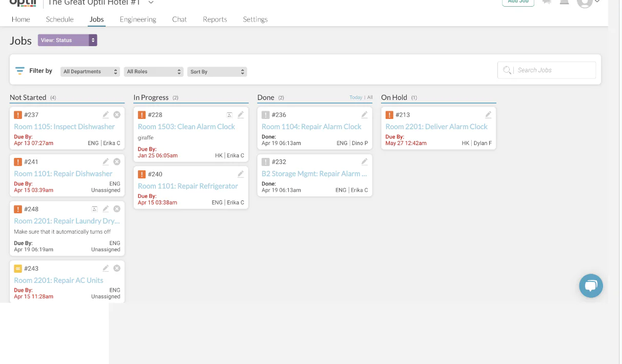The height and width of the screenshot is (364, 622).
Task: Cancel job #241 using X icon
Action: click(x=117, y=161)
